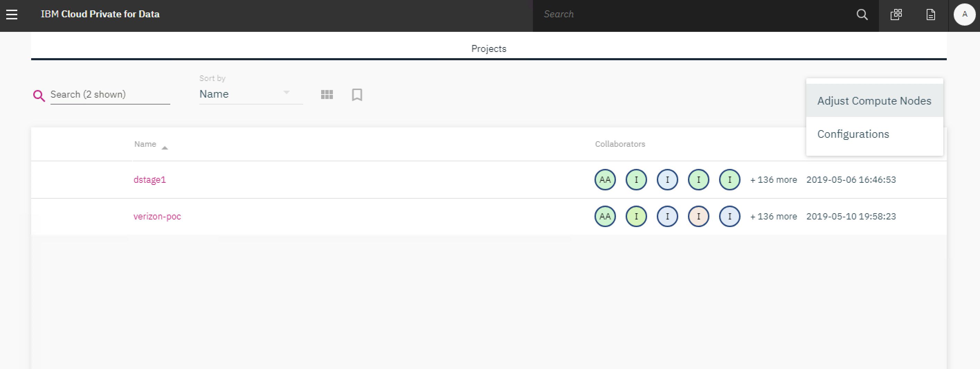The width and height of the screenshot is (980, 369).
Task: Open the document icon in header
Action: point(931,15)
